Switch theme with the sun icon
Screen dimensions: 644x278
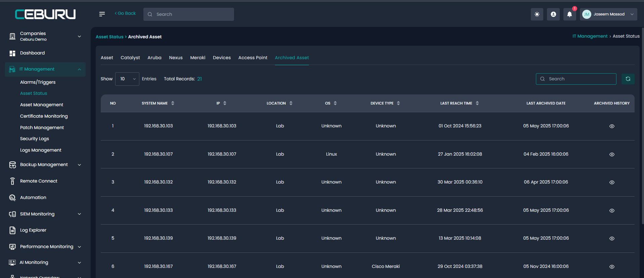click(x=537, y=14)
